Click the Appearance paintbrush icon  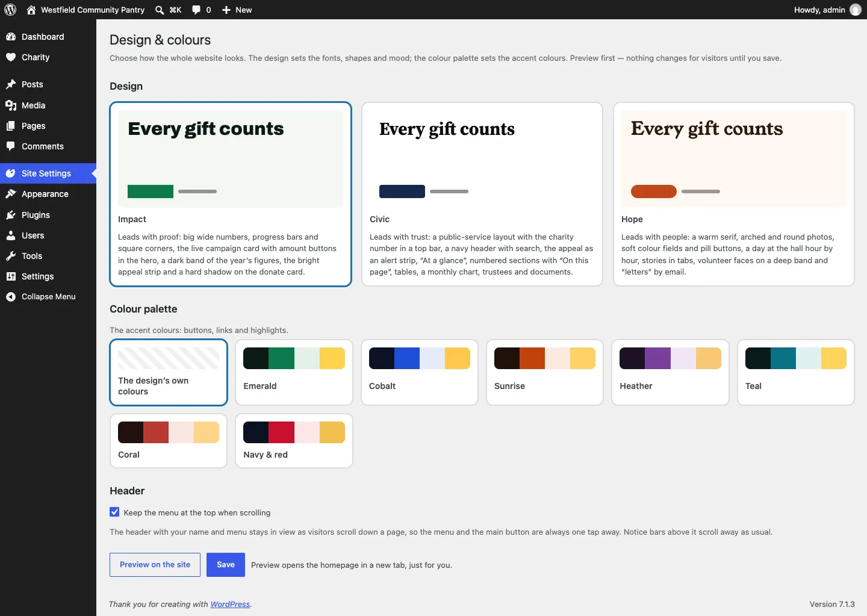pos(11,194)
